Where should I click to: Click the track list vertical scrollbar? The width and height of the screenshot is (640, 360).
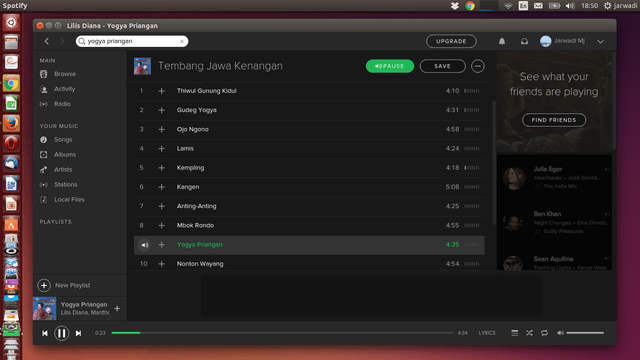click(x=494, y=163)
